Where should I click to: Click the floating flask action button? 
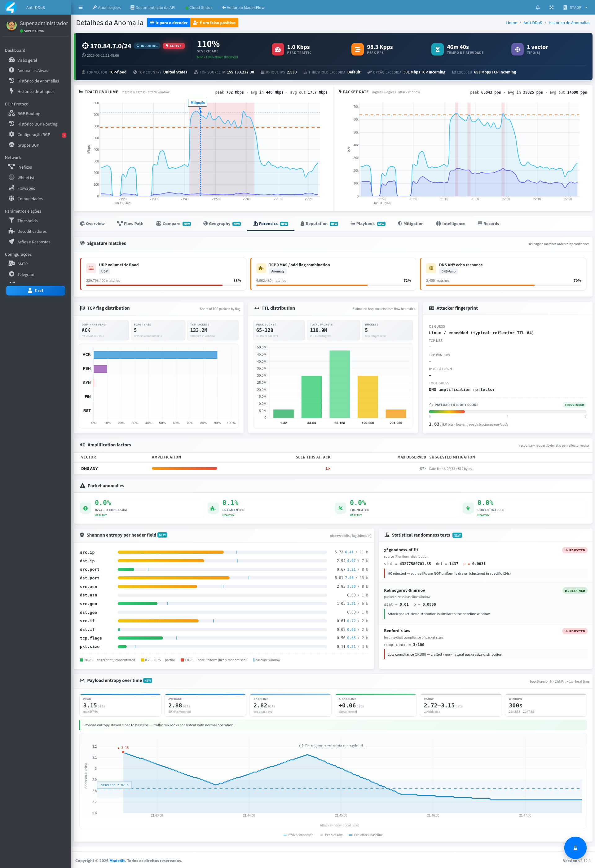[x=575, y=848]
